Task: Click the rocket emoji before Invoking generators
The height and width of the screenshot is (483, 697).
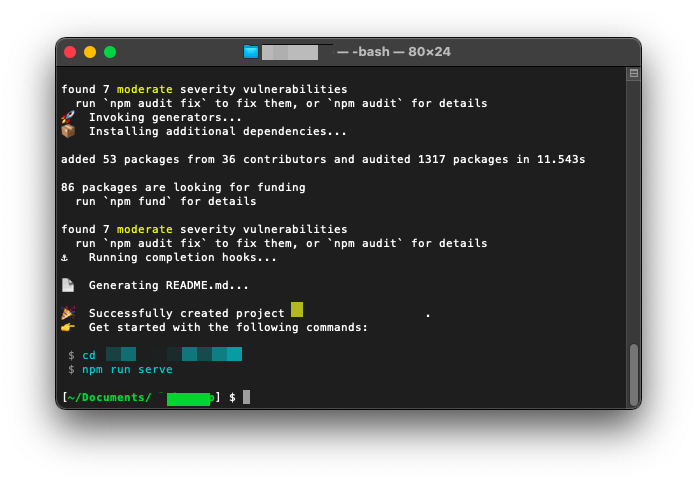Action: [68, 117]
